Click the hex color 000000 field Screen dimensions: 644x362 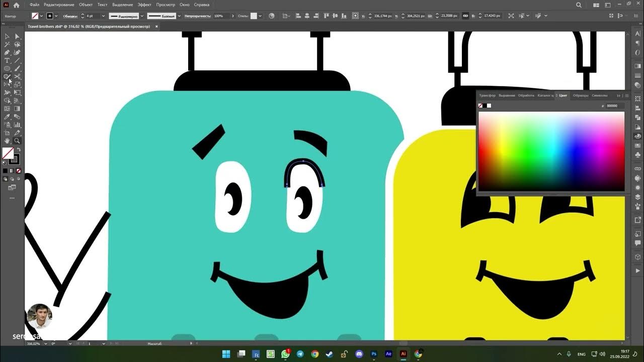[x=615, y=106]
